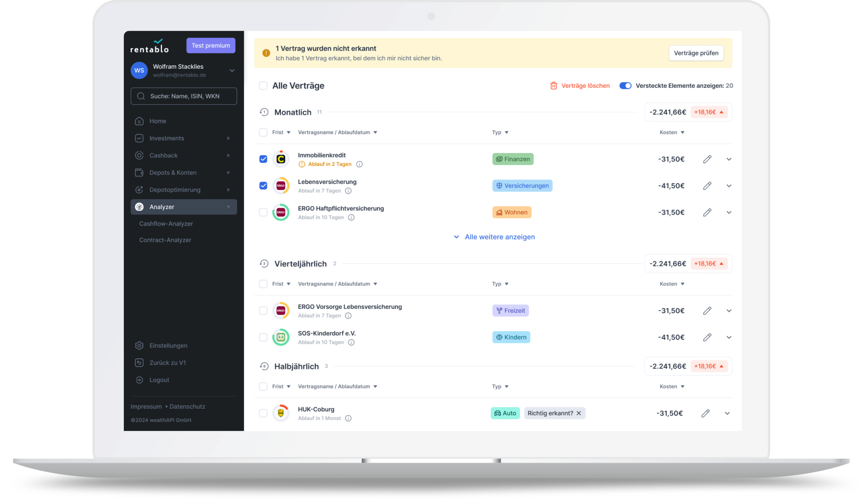This screenshot has width=868, height=502.
Task: Open info icon for HUK-Coburg Ablauf in 1 Monat
Action: (349, 419)
